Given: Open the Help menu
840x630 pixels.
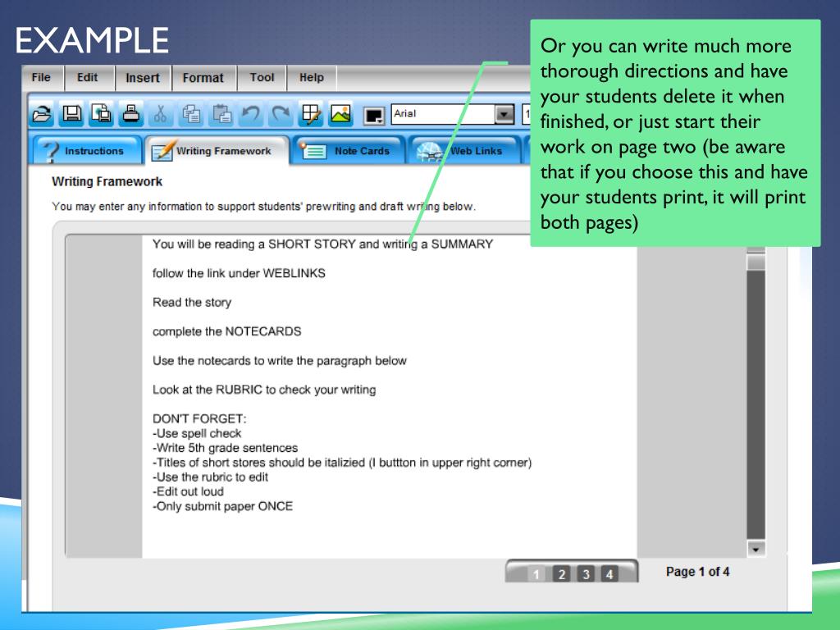Looking at the screenshot, I should 312,78.
